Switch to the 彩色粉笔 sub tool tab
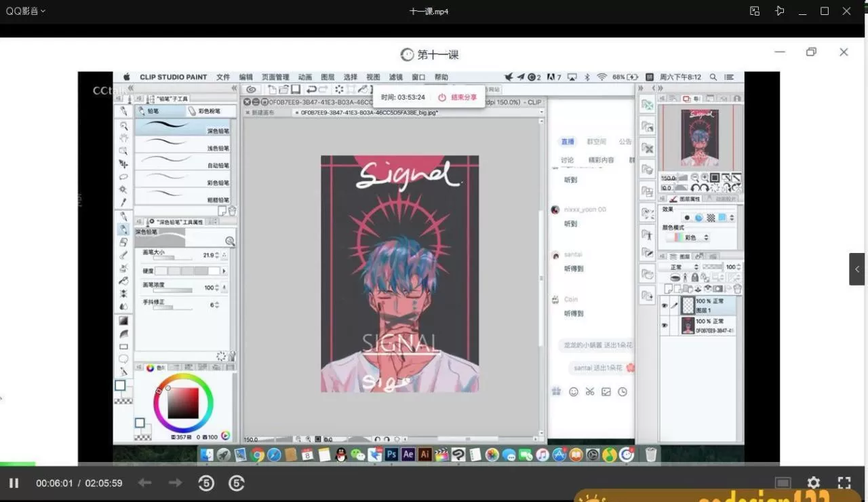The width and height of the screenshot is (868, 502). tap(211, 111)
